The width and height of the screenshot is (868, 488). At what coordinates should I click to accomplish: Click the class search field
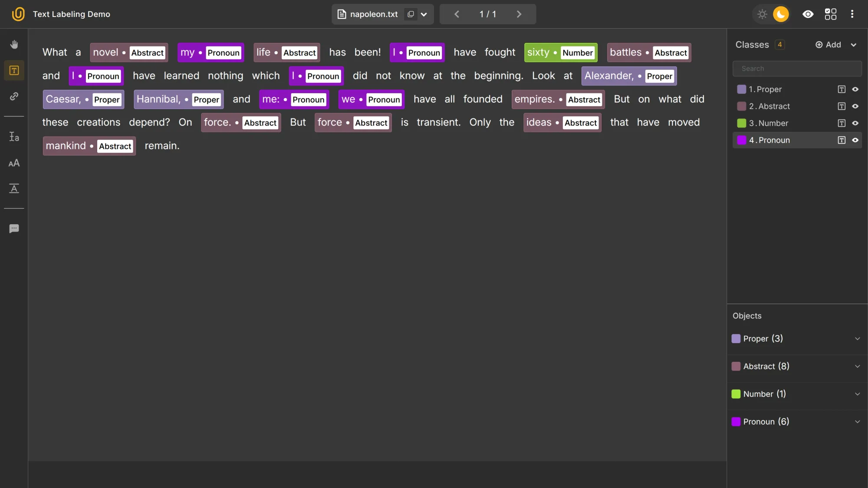(x=797, y=69)
